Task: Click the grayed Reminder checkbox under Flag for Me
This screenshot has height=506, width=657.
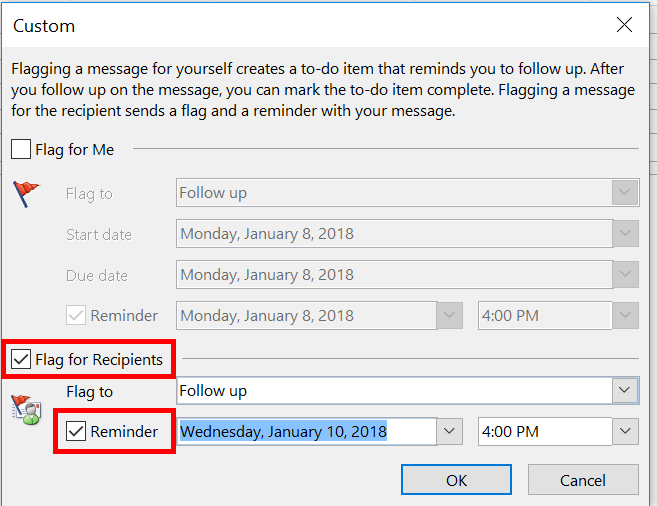Action: pos(75,315)
